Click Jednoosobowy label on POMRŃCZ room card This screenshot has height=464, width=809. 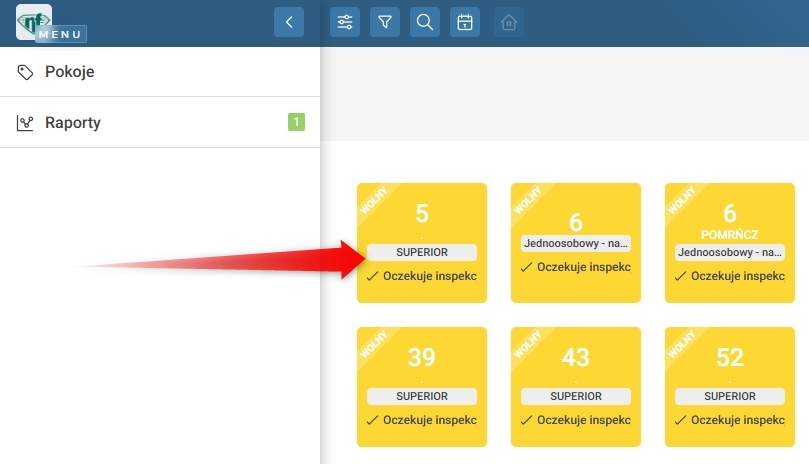pyautogui.click(x=730, y=252)
